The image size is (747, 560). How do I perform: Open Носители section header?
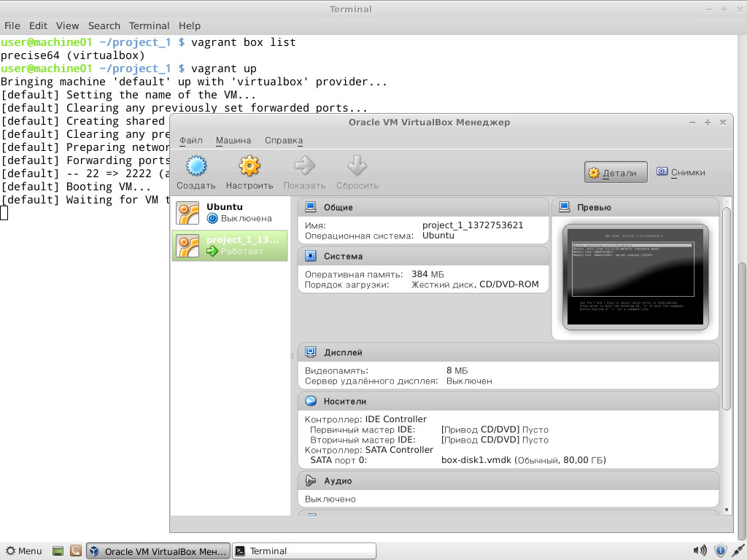508,402
